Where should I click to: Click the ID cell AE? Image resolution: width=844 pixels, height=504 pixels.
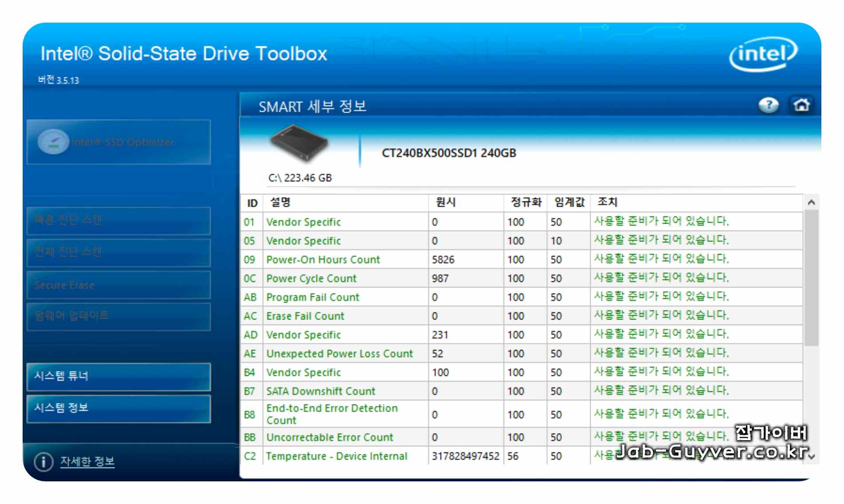(x=250, y=354)
